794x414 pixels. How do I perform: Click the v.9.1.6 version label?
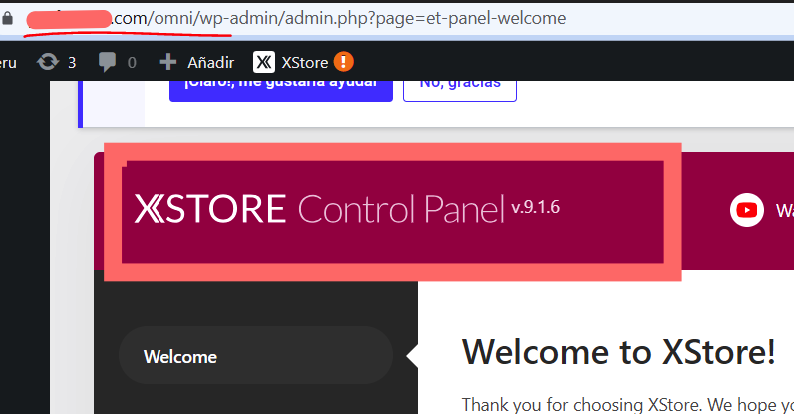(536, 207)
